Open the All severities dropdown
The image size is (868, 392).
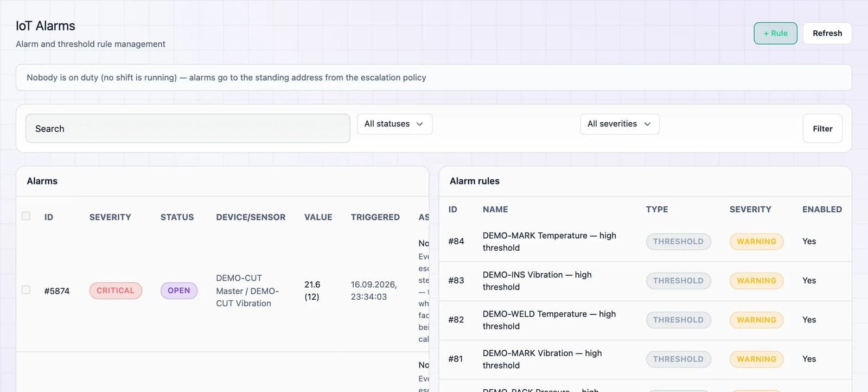click(620, 124)
